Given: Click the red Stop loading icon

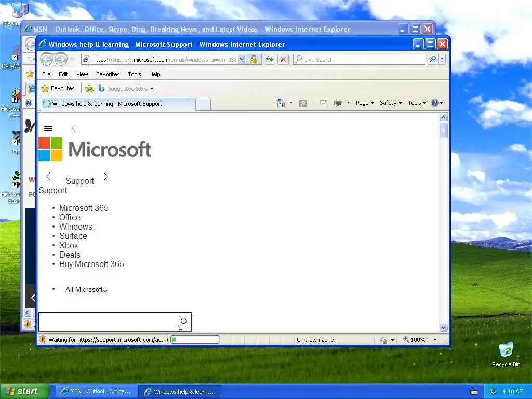Looking at the screenshot, I should pos(283,59).
